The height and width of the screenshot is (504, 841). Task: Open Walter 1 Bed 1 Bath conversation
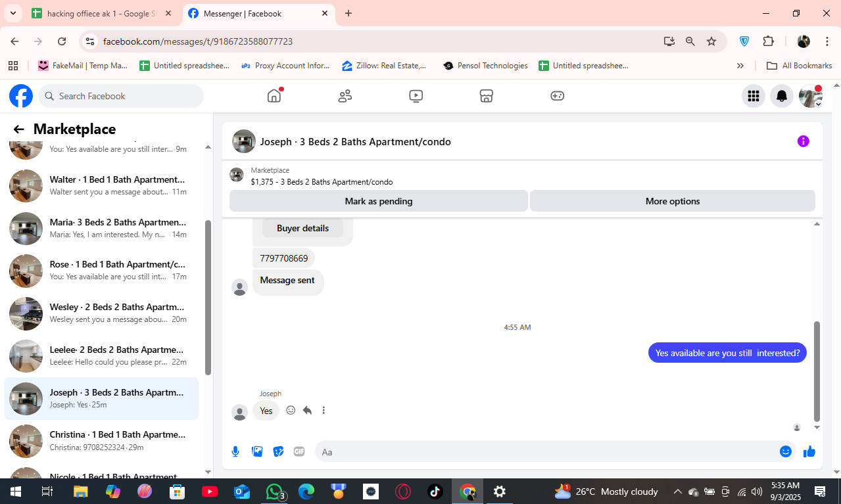click(102, 185)
